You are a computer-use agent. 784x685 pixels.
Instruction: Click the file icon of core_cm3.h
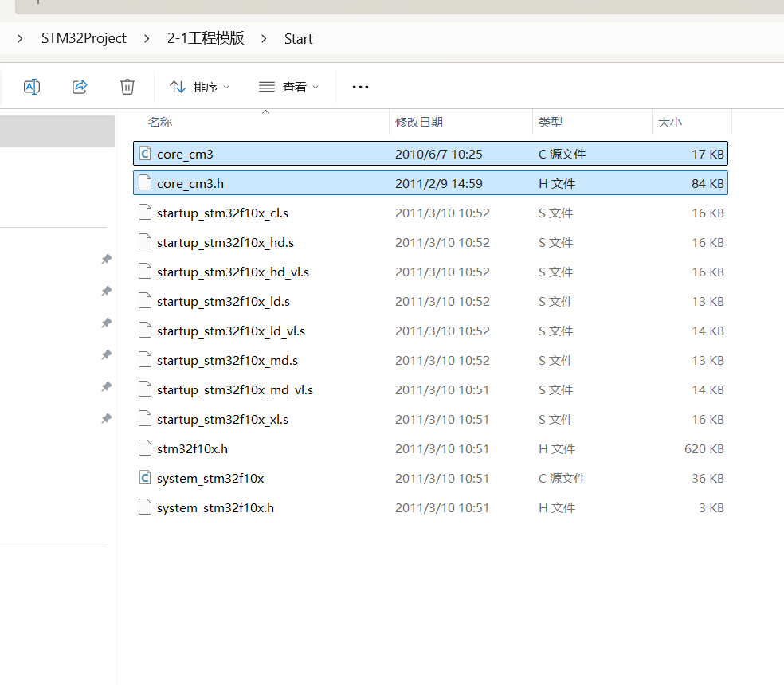[x=145, y=183]
